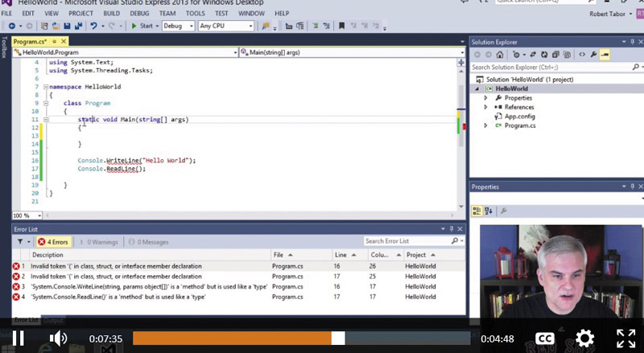The height and width of the screenshot is (353, 644).
Task: Open the Robert Tabor account menu
Action: click(x=611, y=14)
